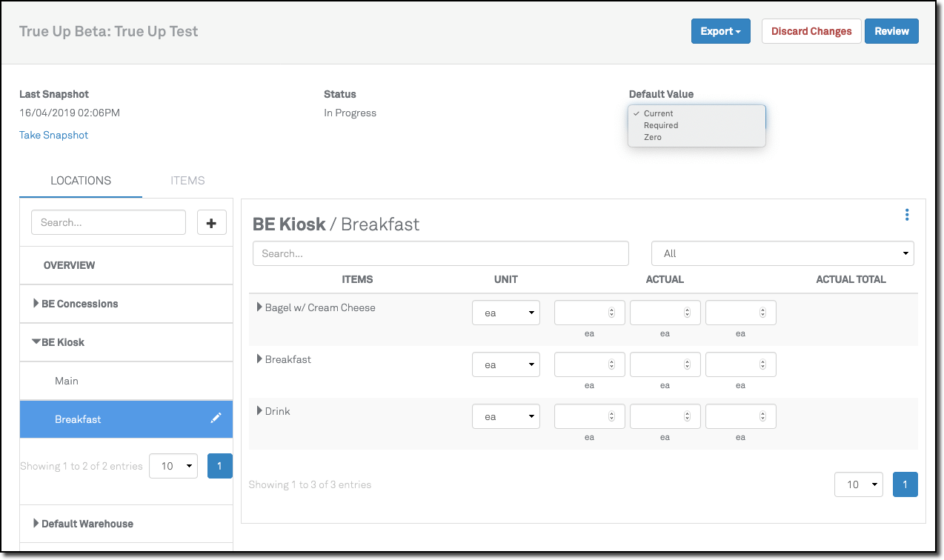Open the Export dropdown button

pos(720,31)
